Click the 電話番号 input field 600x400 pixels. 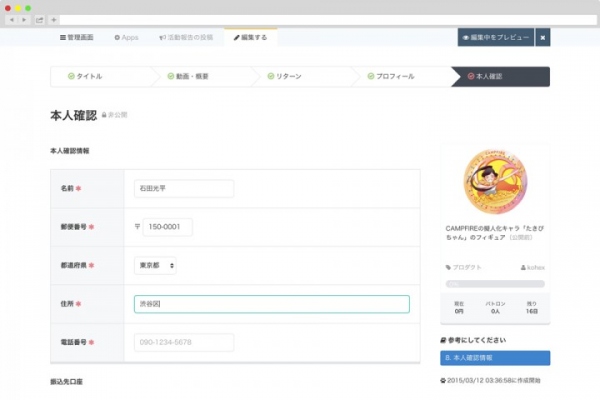pos(184,342)
